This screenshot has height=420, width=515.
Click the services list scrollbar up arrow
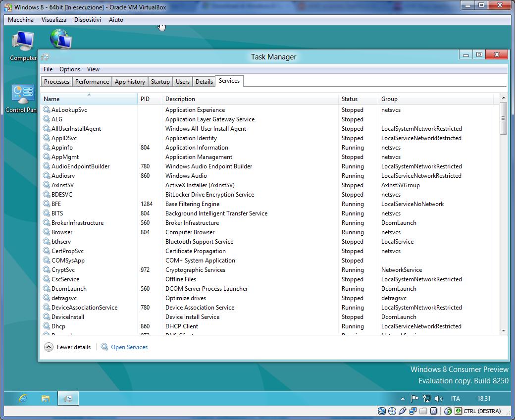point(503,98)
